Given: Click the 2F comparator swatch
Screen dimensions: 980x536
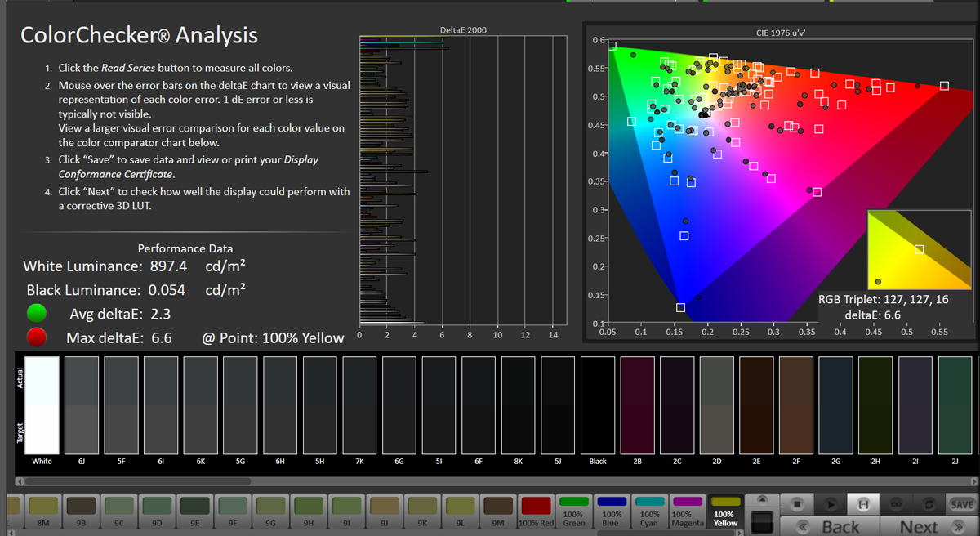Looking at the screenshot, I should click(796, 405).
